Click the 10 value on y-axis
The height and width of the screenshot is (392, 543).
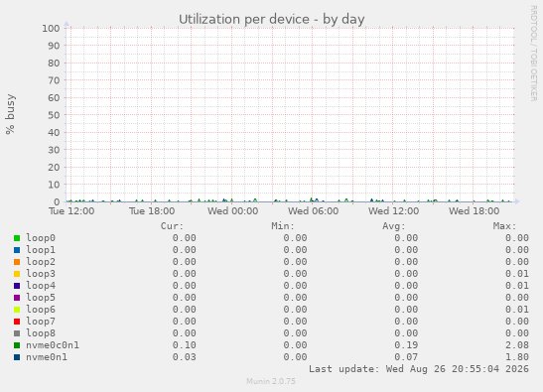[x=54, y=185]
